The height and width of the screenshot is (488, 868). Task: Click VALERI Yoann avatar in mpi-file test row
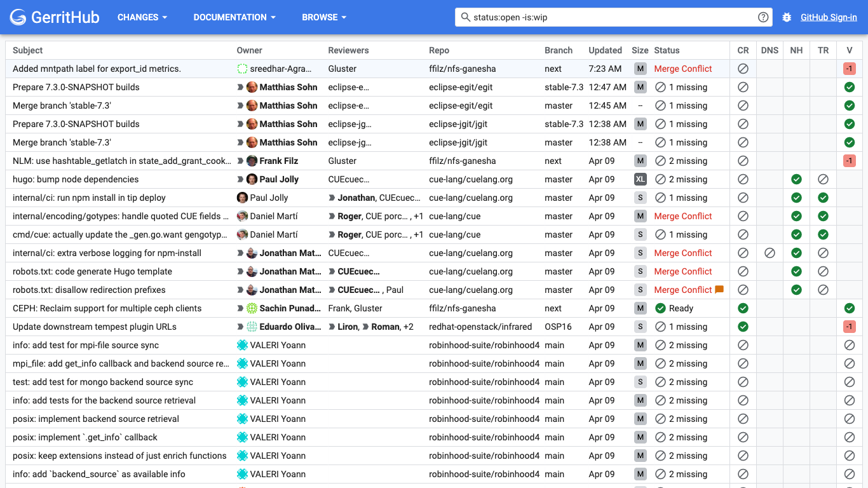point(242,345)
